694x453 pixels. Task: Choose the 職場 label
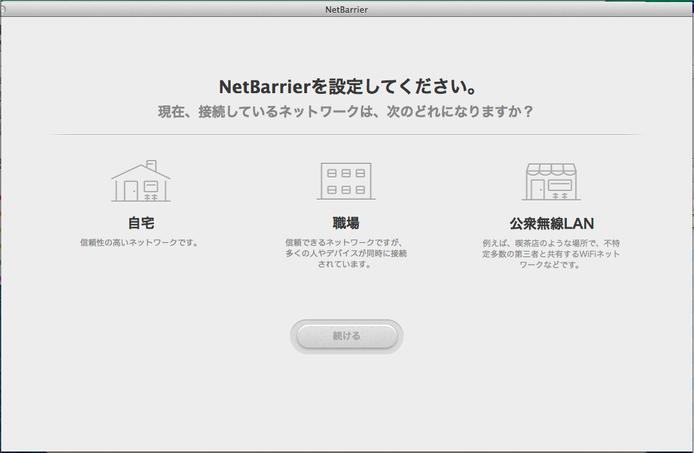[346, 223]
